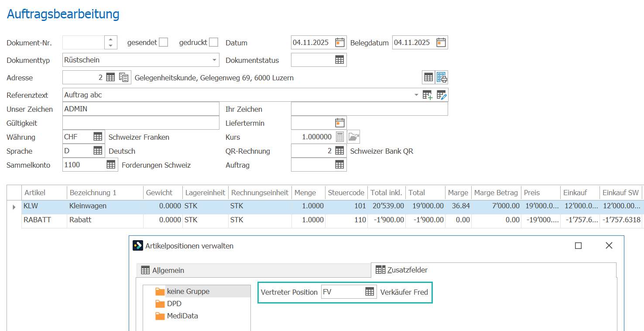Open the Währung lookup table icon
Viewport: 644px width, 331px height.
click(98, 137)
